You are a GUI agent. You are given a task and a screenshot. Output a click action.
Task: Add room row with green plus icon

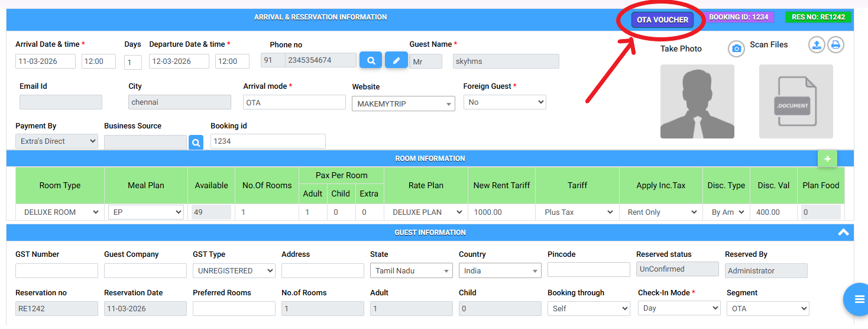click(827, 159)
